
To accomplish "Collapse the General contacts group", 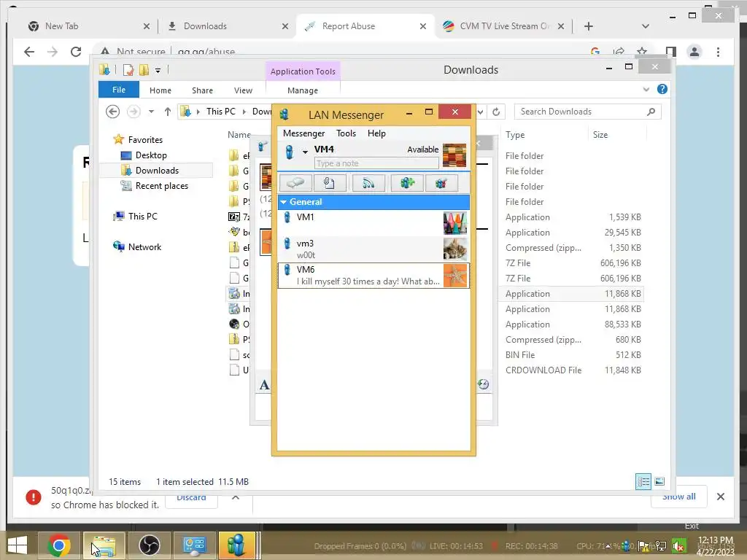I will coord(284,202).
